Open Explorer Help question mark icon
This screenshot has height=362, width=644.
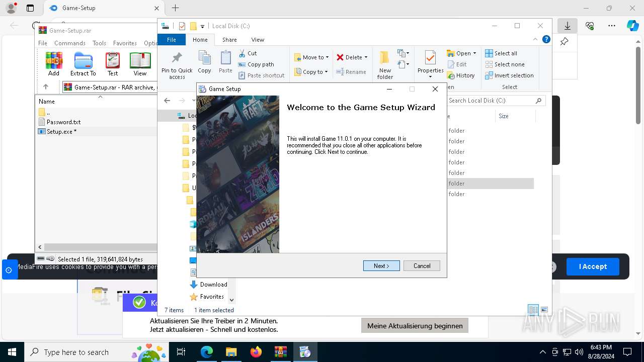546,39
